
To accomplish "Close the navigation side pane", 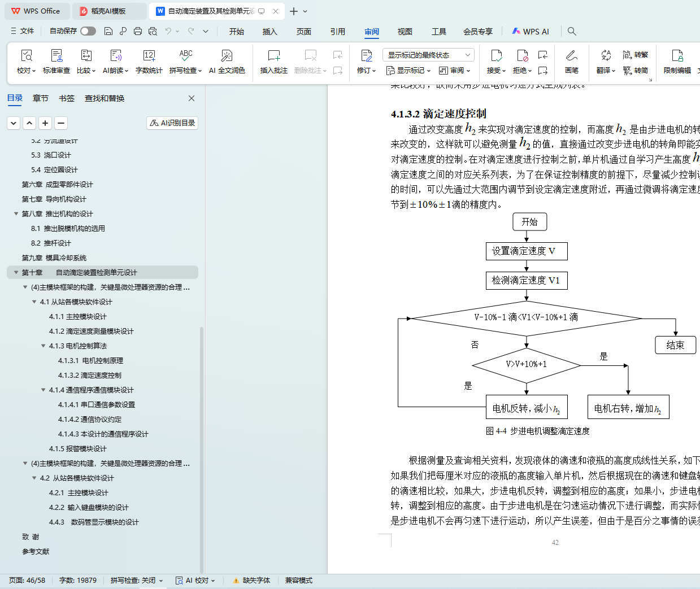I will pos(192,98).
